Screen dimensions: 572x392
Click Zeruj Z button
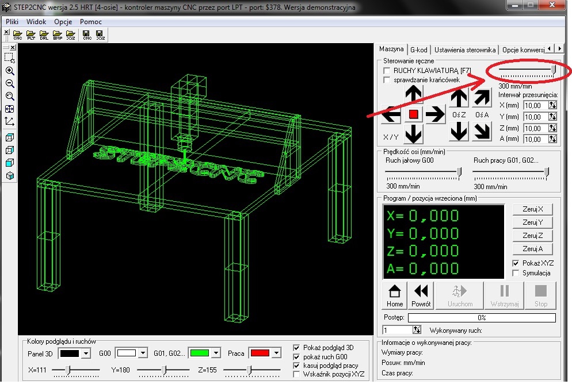point(533,236)
